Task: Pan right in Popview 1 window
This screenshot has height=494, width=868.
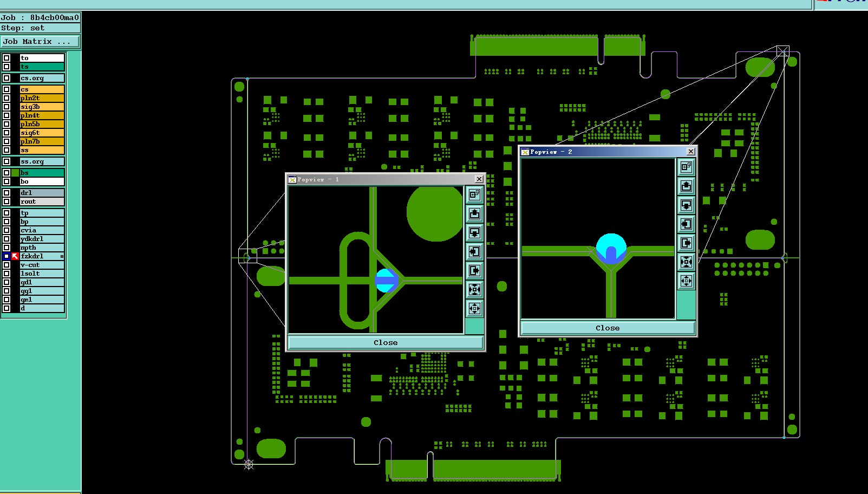Action: click(x=474, y=270)
